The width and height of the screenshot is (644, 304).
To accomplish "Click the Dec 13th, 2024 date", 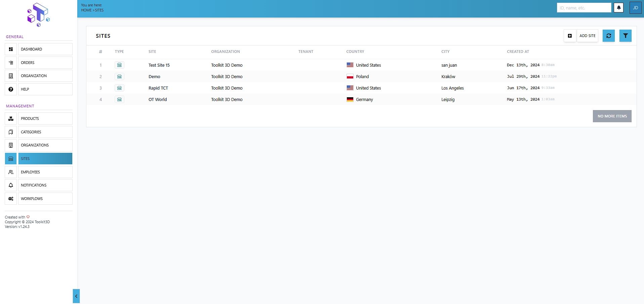I will tap(523, 65).
